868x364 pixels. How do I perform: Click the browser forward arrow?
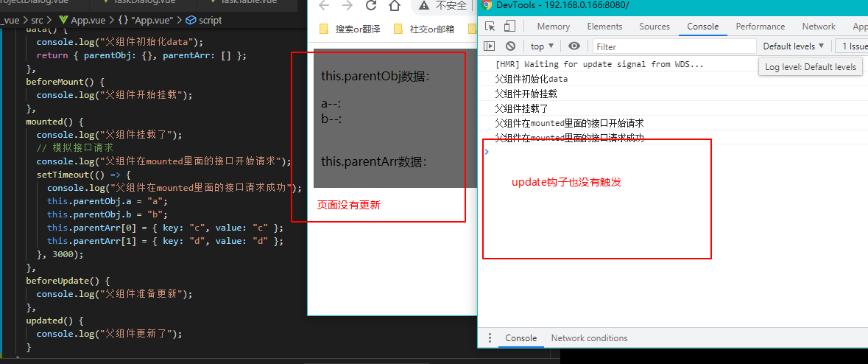(347, 6)
